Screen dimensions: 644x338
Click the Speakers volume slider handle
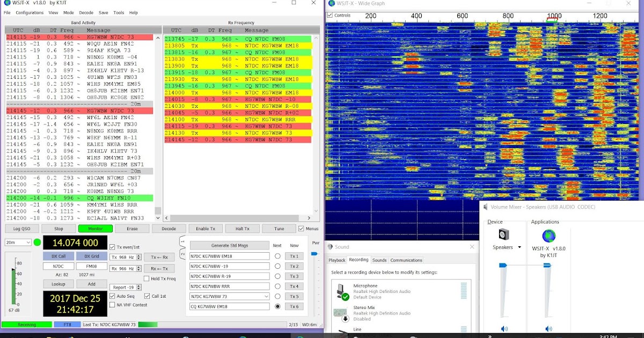[x=502, y=266]
